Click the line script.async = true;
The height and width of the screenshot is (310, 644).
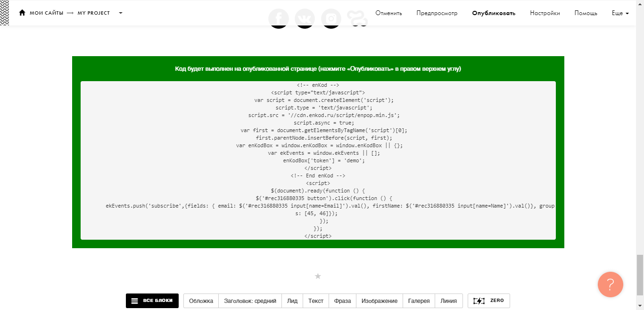point(324,123)
